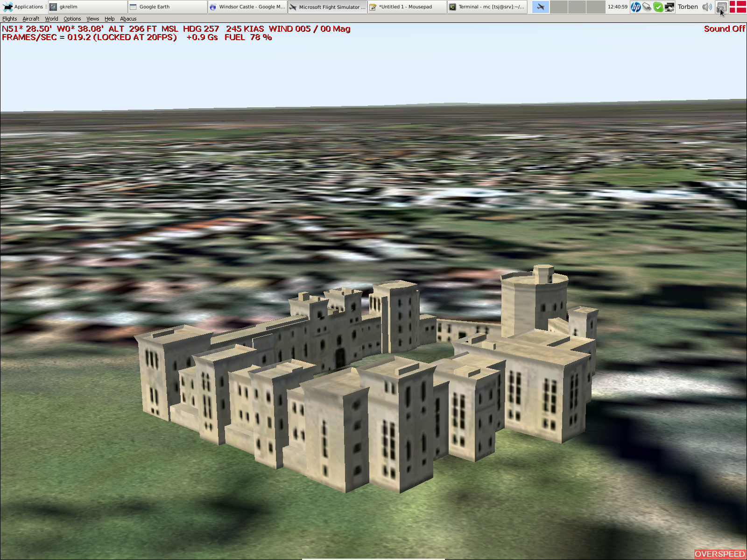
Task: Switch to Windsor Castle Google Maps browser window
Action: (x=247, y=7)
